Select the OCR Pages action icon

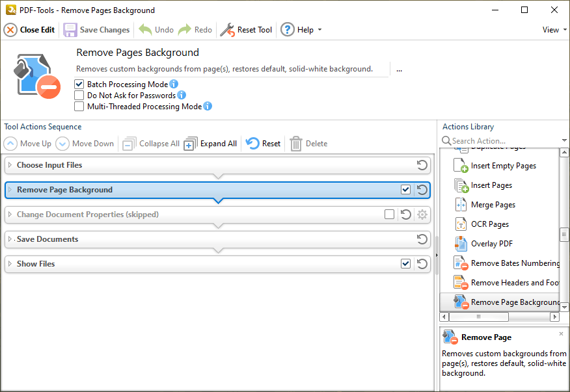coord(461,224)
